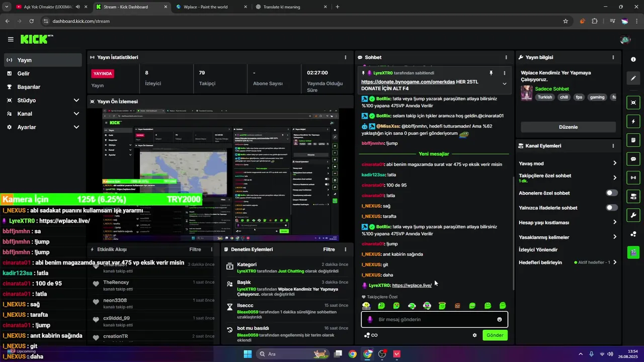Bookmark this page with star icon

pyautogui.click(x=566, y=21)
